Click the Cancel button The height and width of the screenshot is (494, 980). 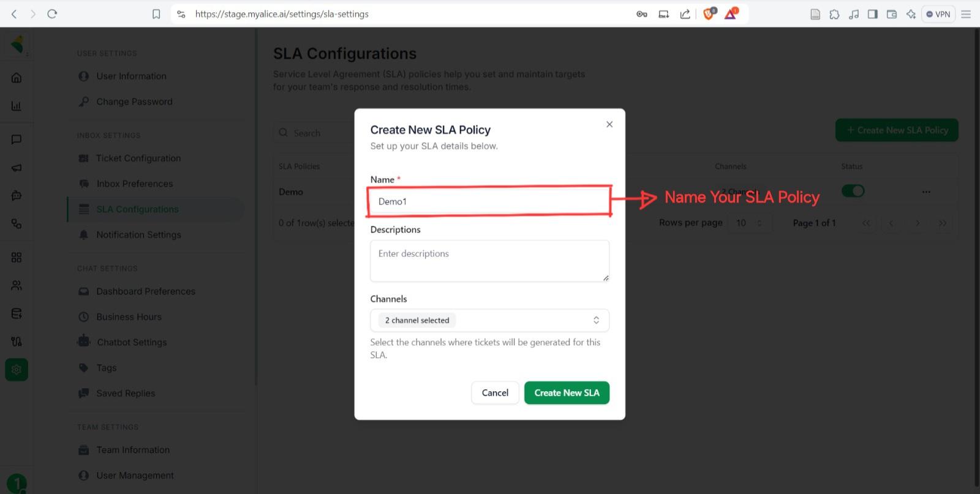tap(495, 393)
